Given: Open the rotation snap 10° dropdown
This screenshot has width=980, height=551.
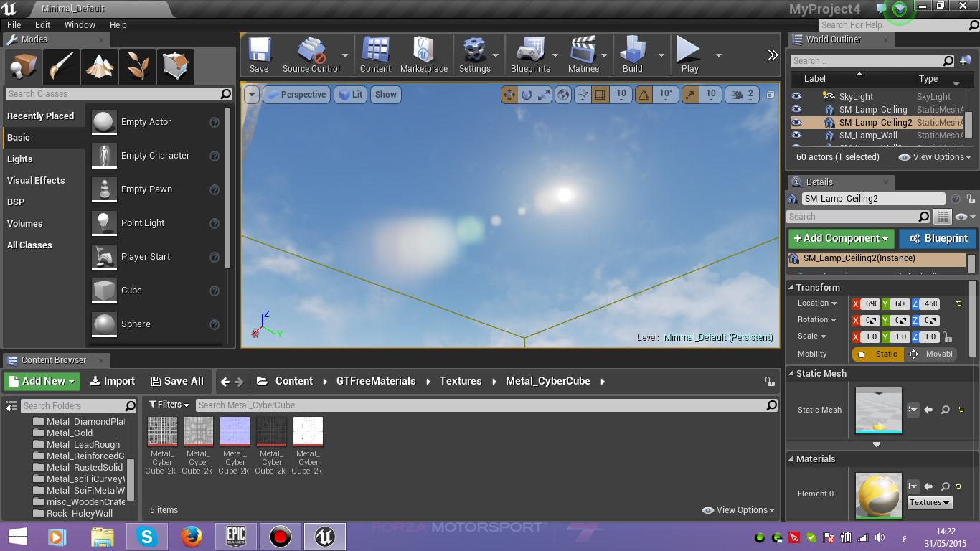Looking at the screenshot, I should pos(666,94).
